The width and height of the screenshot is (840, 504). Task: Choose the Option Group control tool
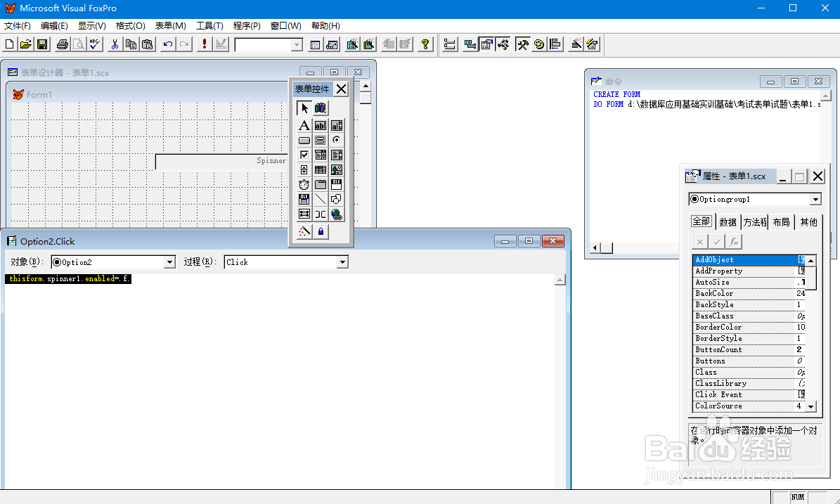click(337, 141)
